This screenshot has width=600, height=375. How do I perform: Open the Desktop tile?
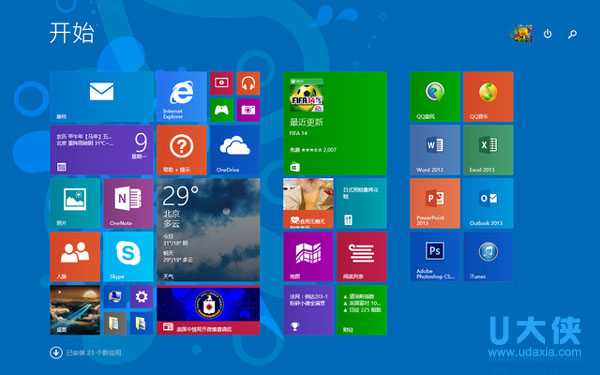(x=75, y=310)
